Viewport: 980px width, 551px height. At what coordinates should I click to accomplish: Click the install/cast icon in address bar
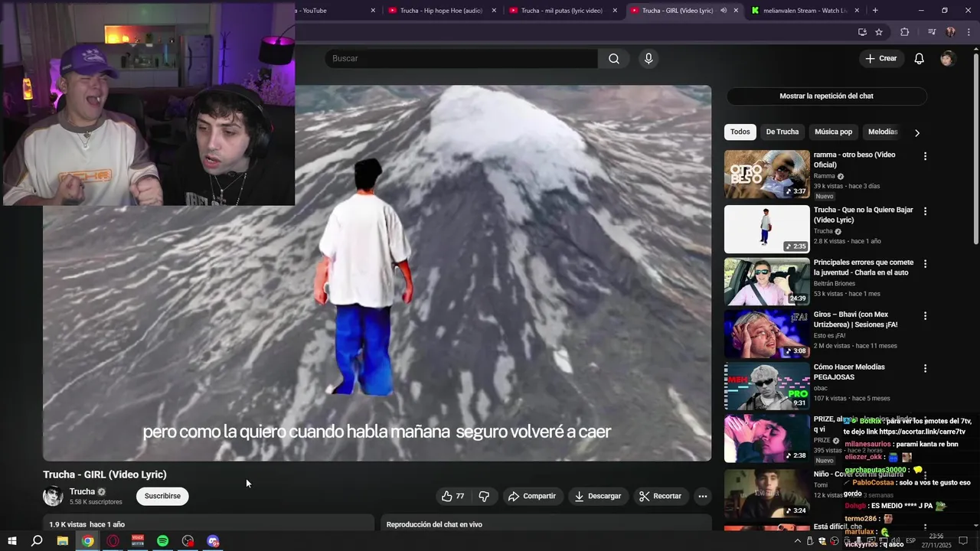click(x=862, y=32)
